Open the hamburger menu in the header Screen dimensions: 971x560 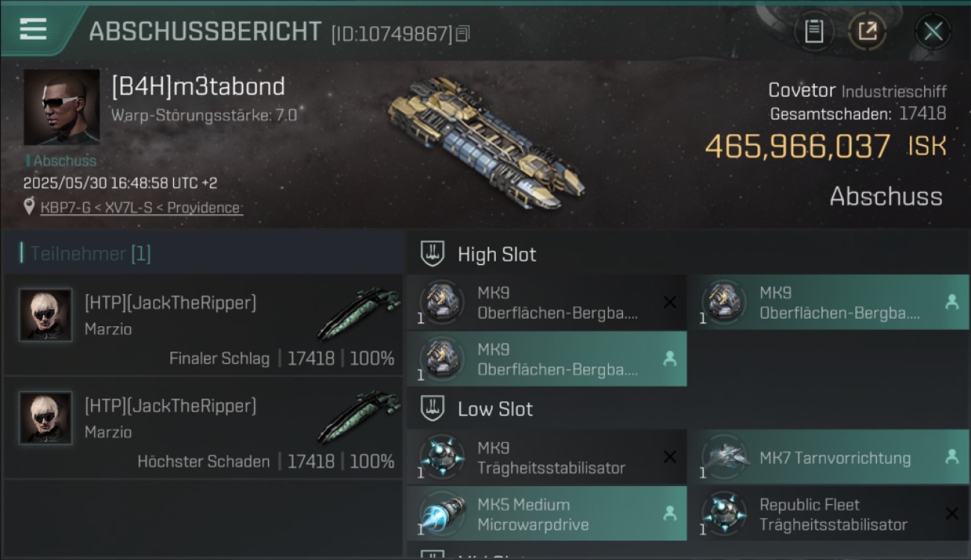33,30
